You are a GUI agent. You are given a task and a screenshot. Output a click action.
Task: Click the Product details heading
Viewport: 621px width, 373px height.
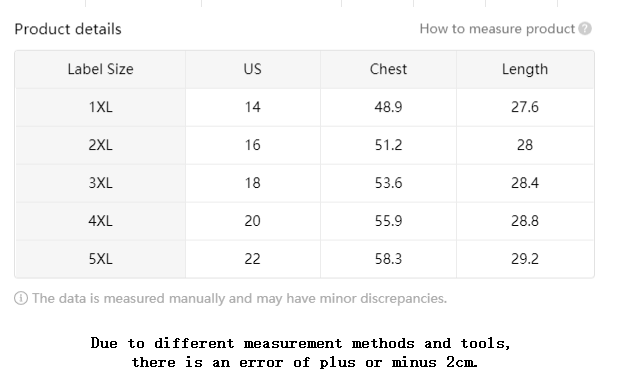coord(68,29)
